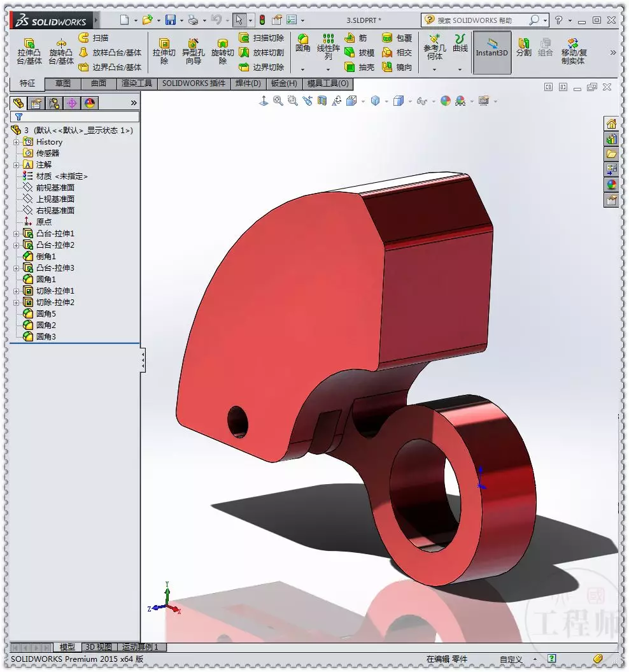Expand the 凸台-拉伸1 feature node
Viewport: 629px width, 672px height.
[17, 234]
